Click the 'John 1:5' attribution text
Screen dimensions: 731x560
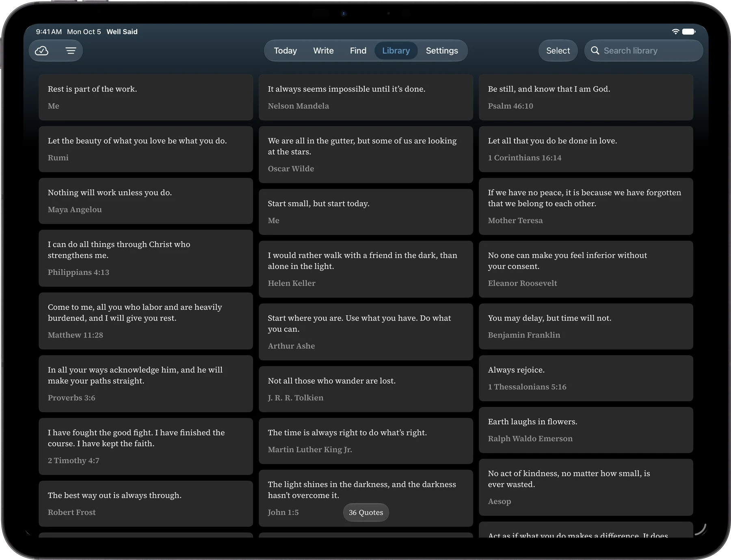(283, 512)
